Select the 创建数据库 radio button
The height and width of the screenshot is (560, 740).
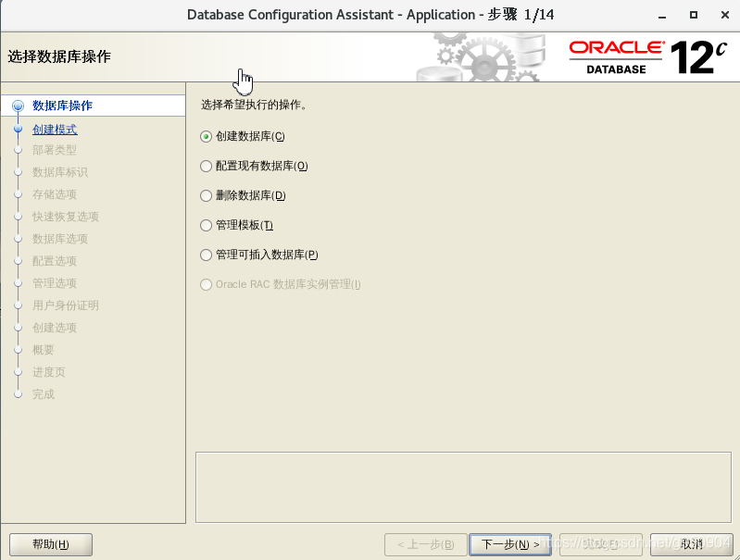(x=206, y=136)
